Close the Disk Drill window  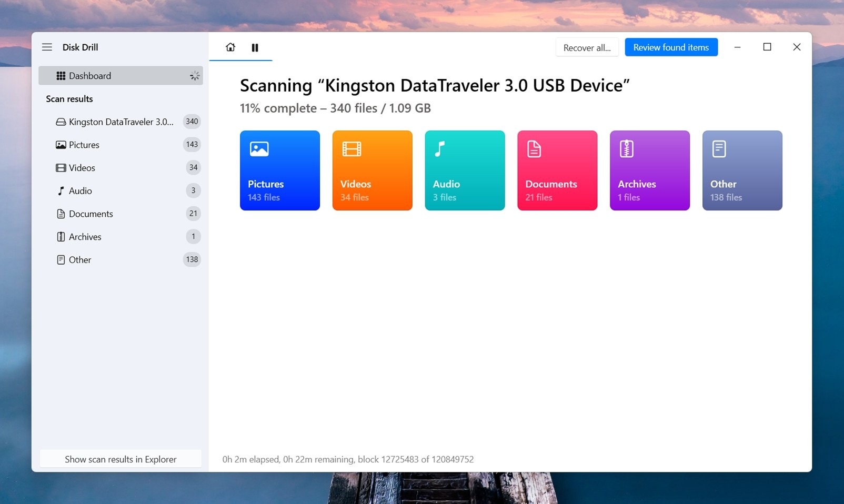[x=797, y=47]
